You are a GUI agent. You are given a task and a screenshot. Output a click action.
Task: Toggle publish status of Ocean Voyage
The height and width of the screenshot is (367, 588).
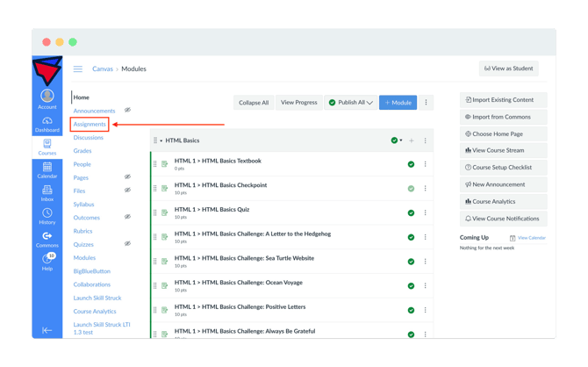click(x=411, y=286)
